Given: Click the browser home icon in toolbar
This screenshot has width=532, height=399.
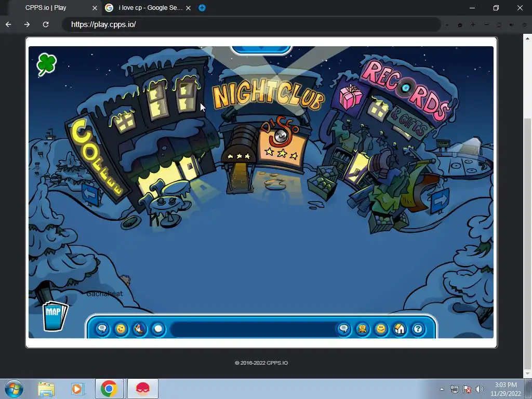Looking at the screenshot, I should pos(460,25).
